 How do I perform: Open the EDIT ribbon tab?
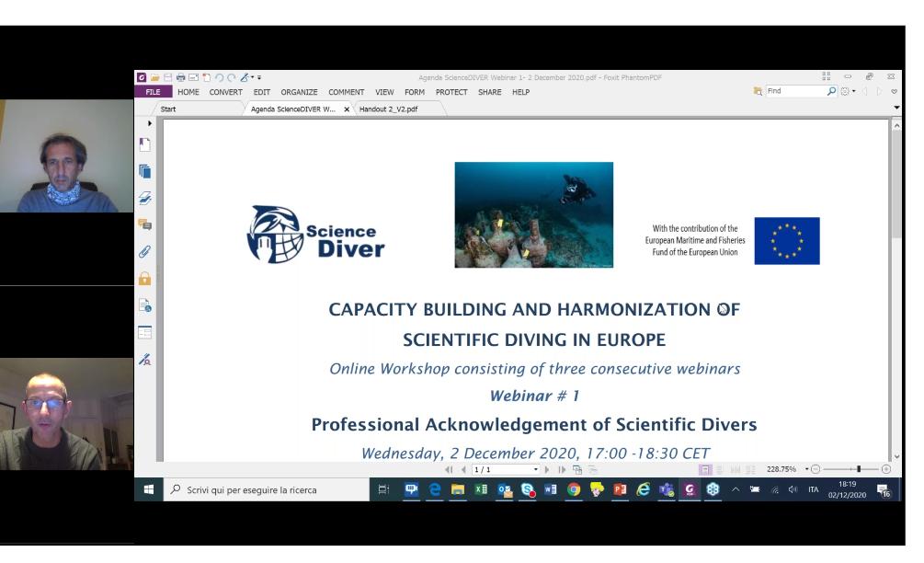[262, 92]
